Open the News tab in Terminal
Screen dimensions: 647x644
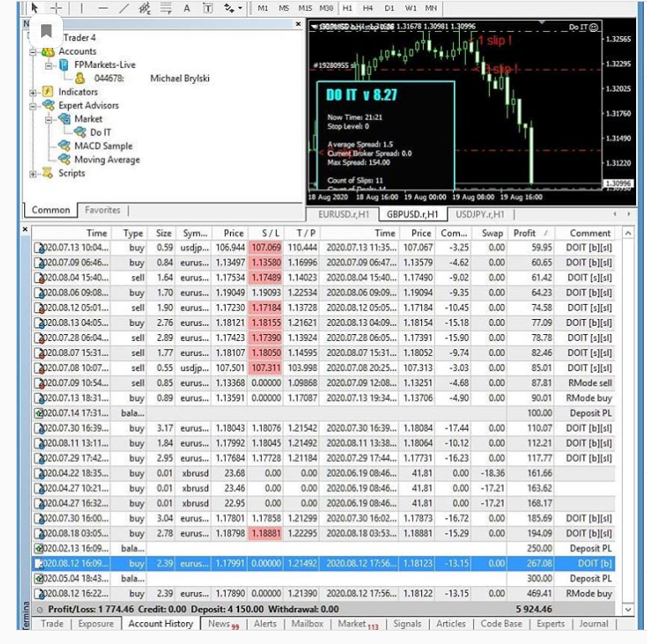(x=223, y=624)
